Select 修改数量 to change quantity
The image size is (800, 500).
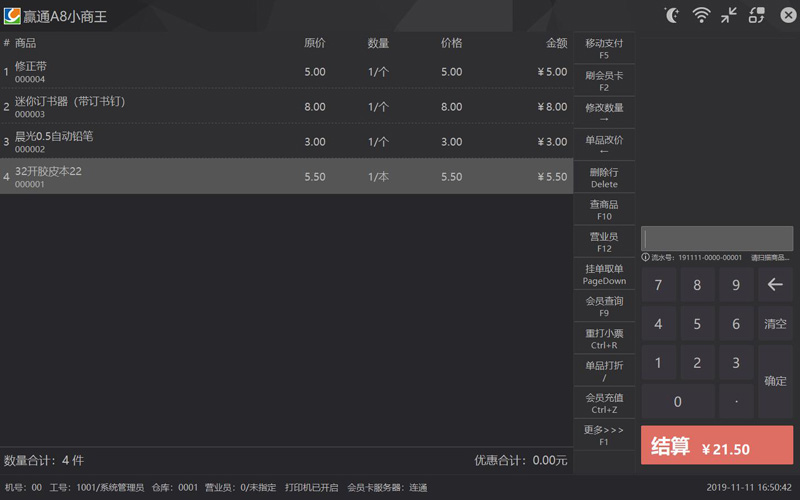(x=604, y=113)
